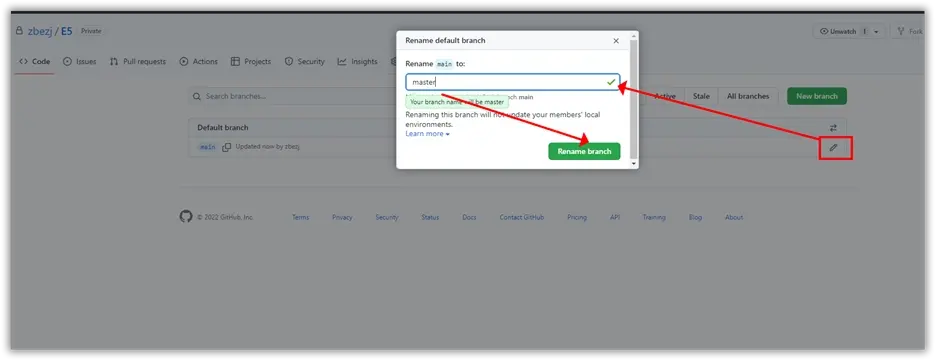The height and width of the screenshot is (360, 935).
Task: Open the Privacy footer link
Action: 342,218
